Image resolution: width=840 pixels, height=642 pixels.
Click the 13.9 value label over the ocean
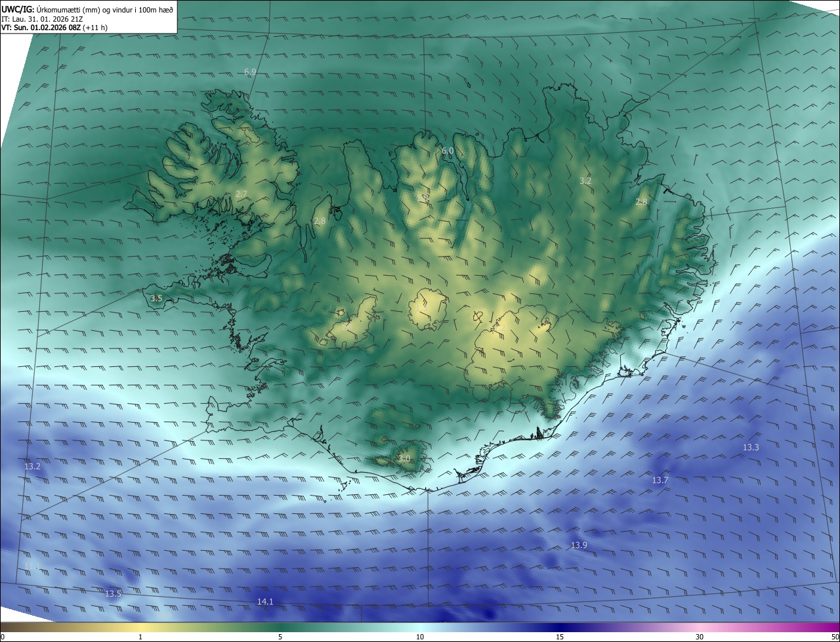click(x=579, y=546)
